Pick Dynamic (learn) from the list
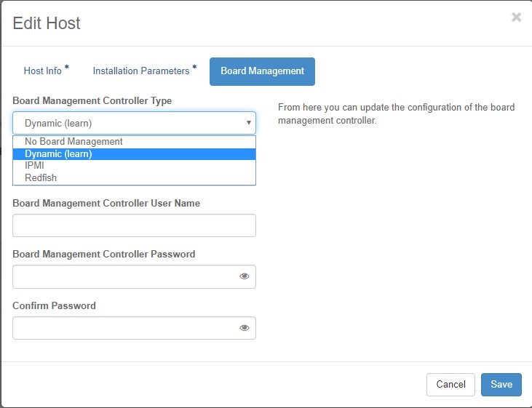Viewport: 532px width, 408px height. coord(58,154)
